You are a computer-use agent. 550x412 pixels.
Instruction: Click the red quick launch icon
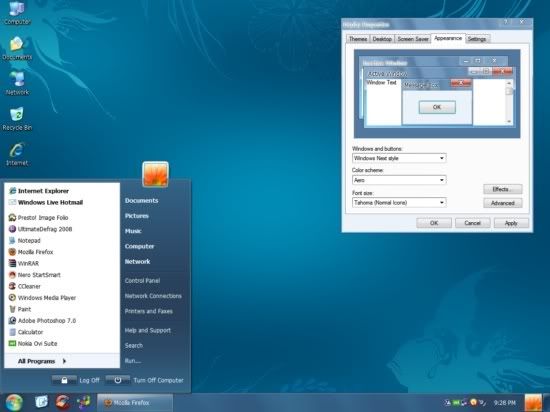tap(62, 402)
